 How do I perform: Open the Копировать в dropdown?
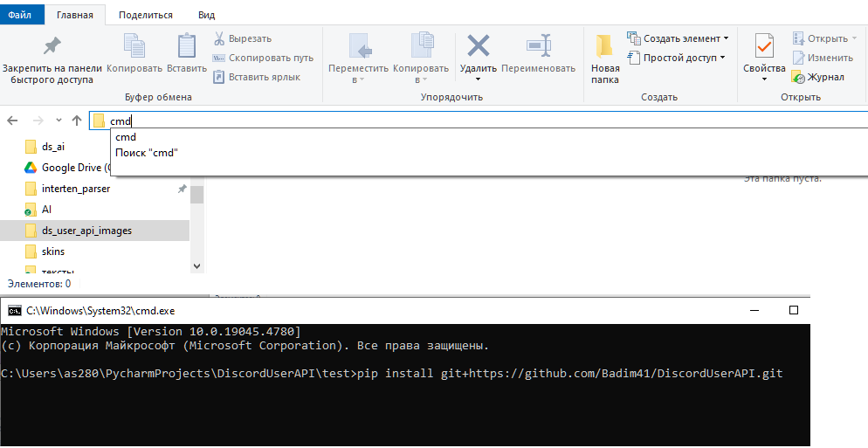(x=420, y=59)
